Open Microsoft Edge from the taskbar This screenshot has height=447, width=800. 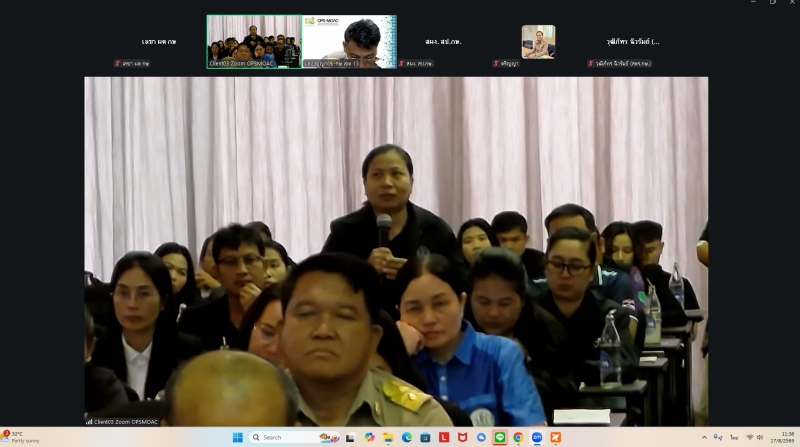pos(407,437)
